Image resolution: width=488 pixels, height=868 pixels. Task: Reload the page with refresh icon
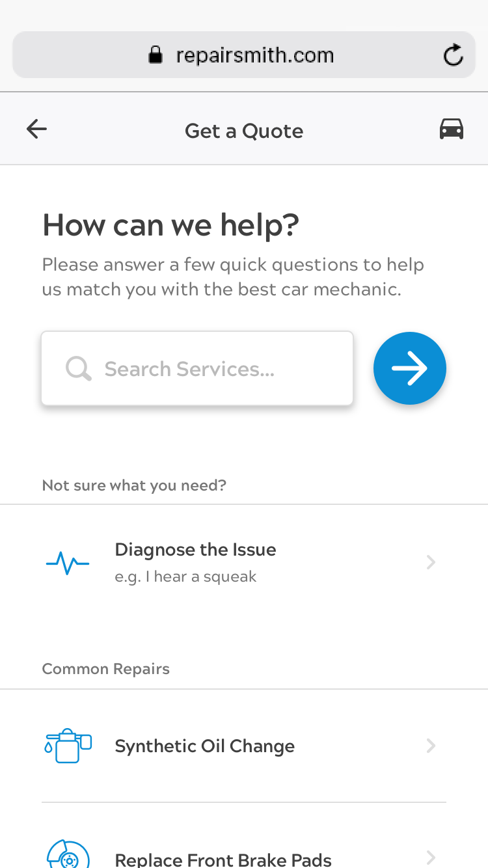(x=453, y=55)
